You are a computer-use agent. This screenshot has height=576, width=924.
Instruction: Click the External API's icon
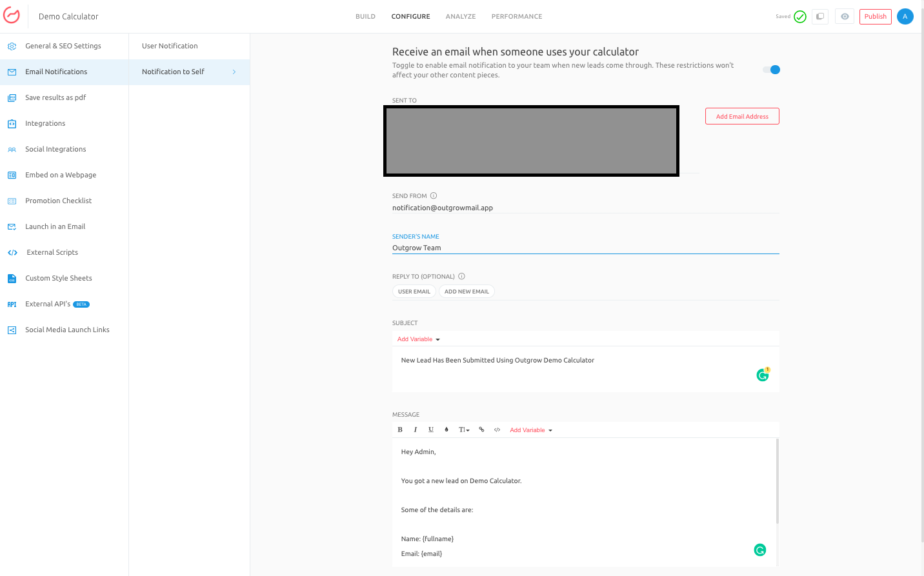tap(12, 304)
